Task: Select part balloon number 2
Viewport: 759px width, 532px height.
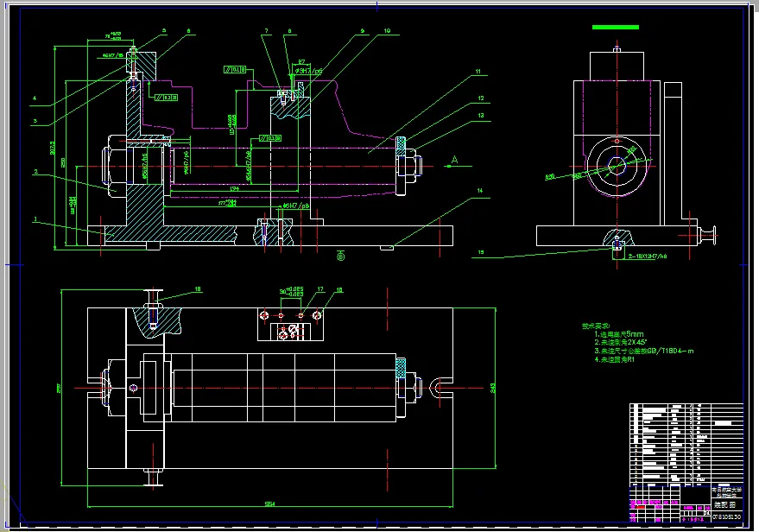Action: pyautogui.click(x=35, y=171)
